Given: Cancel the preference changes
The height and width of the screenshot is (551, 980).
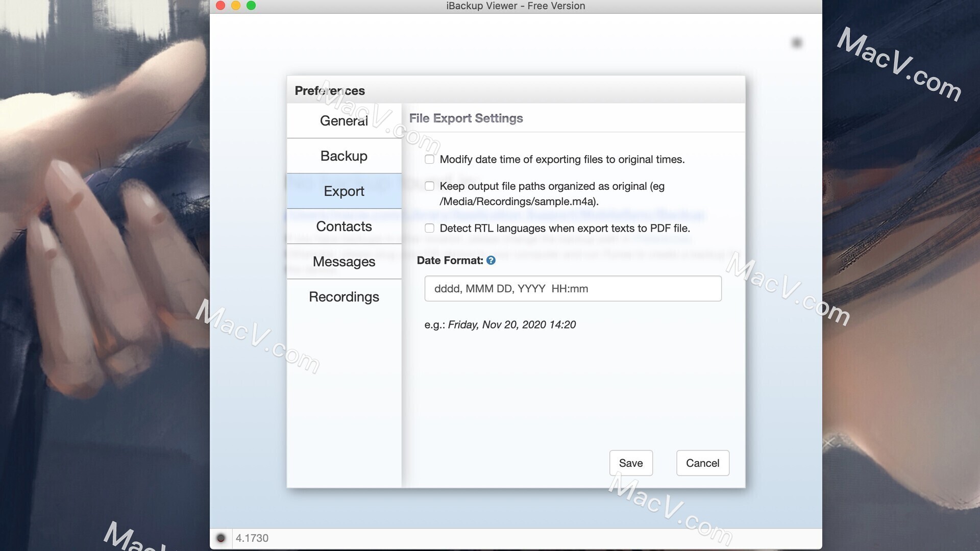Looking at the screenshot, I should 702,463.
